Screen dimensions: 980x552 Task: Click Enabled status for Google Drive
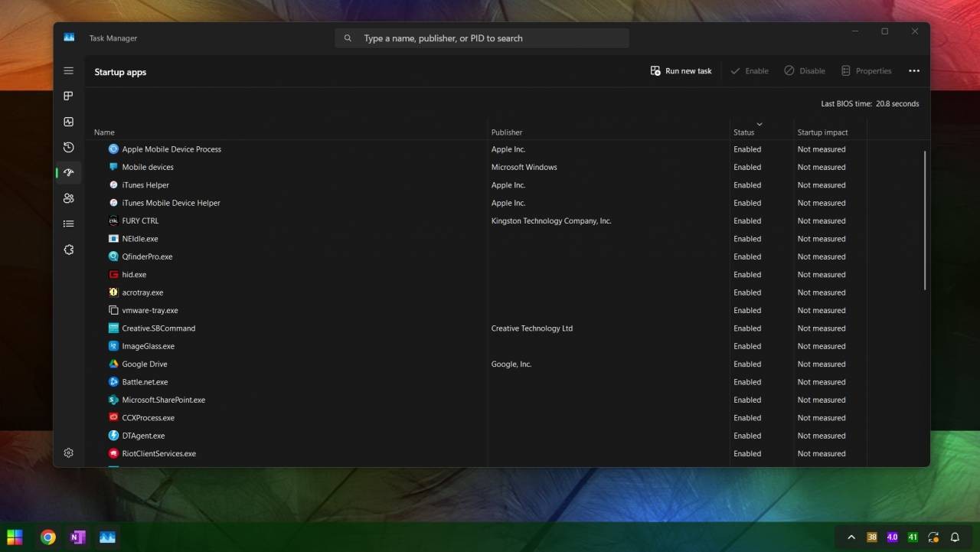click(x=747, y=364)
